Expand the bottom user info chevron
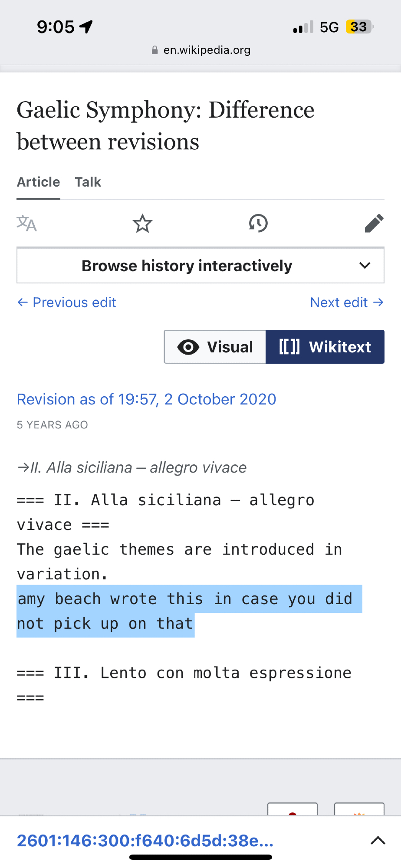The height and width of the screenshot is (868, 401). [x=378, y=841]
